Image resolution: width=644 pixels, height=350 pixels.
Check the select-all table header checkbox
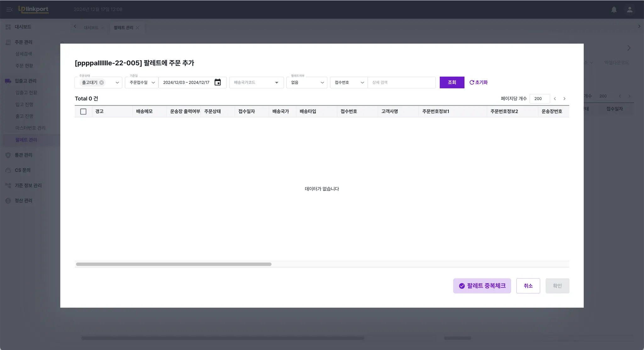pyautogui.click(x=83, y=112)
